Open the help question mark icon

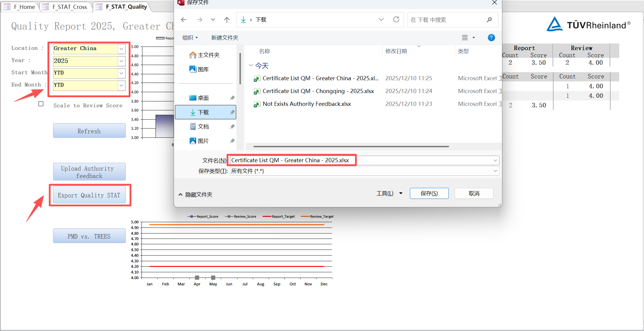coord(491,38)
